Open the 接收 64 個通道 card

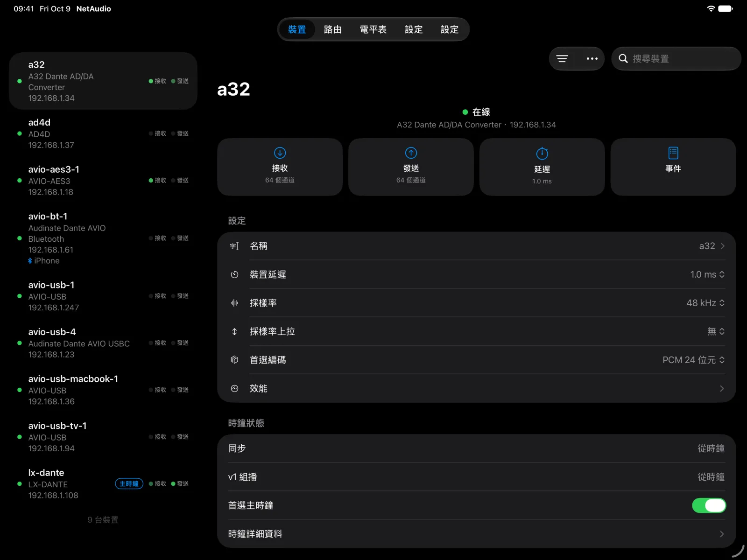tap(280, 167)
